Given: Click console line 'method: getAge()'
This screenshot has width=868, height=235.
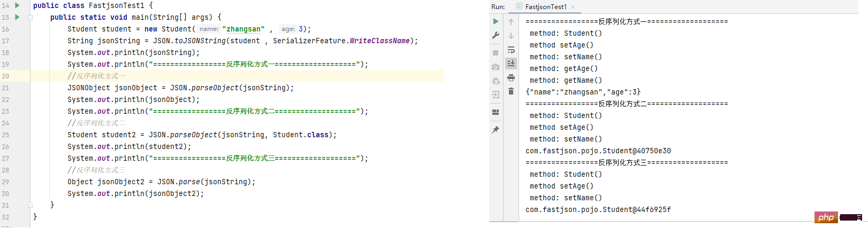Looking at the screenshot, I should 564,68.
